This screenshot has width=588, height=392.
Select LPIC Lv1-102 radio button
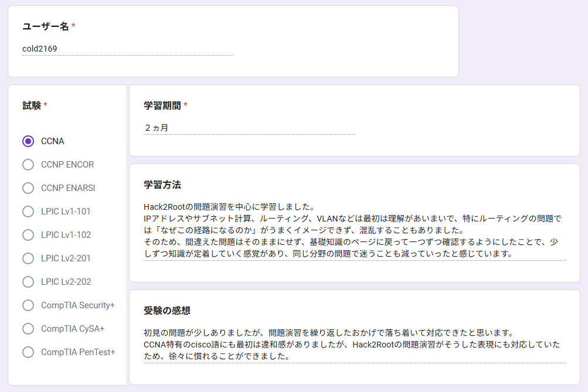[x=28, y=235]
